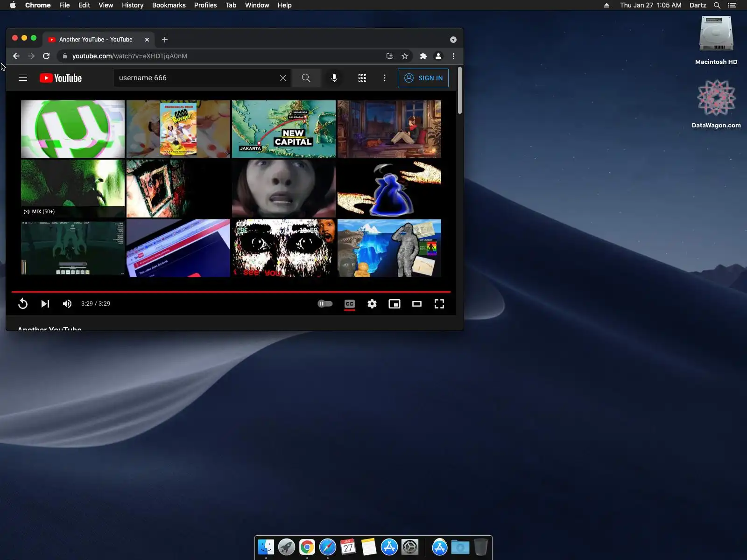The height and width of the screenshot is (560, 747).
Task: Go to the YouTube home logo
Action: [x=61, y=78]
